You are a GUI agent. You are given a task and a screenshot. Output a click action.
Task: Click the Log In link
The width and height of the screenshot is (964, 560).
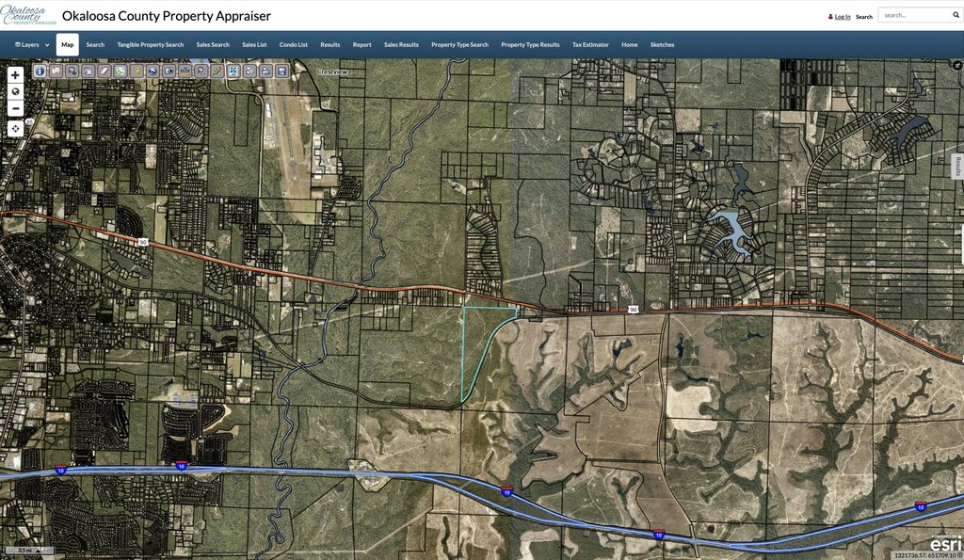839,16
